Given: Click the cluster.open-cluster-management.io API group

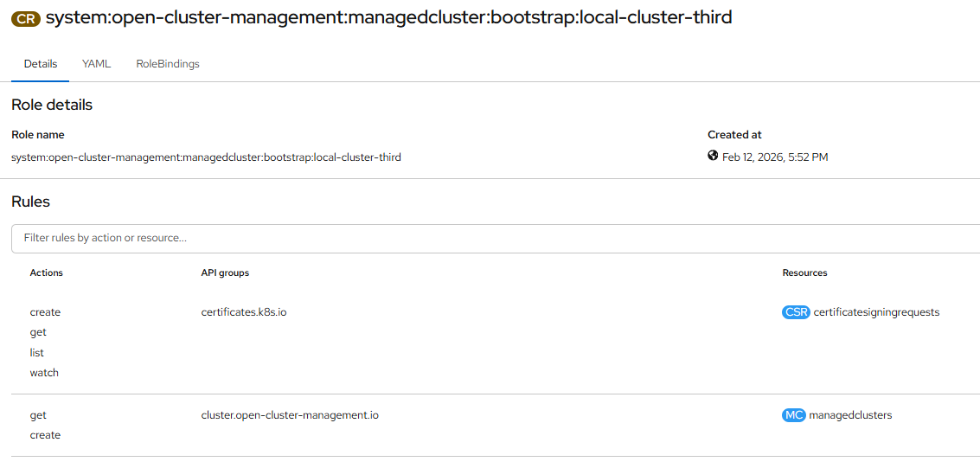Looking at the screenshot, I should (x=290, y=415).
